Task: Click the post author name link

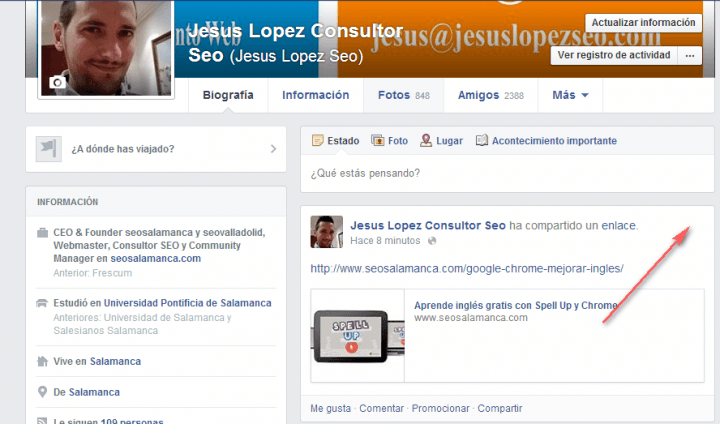Action: (x=428, y=226)
